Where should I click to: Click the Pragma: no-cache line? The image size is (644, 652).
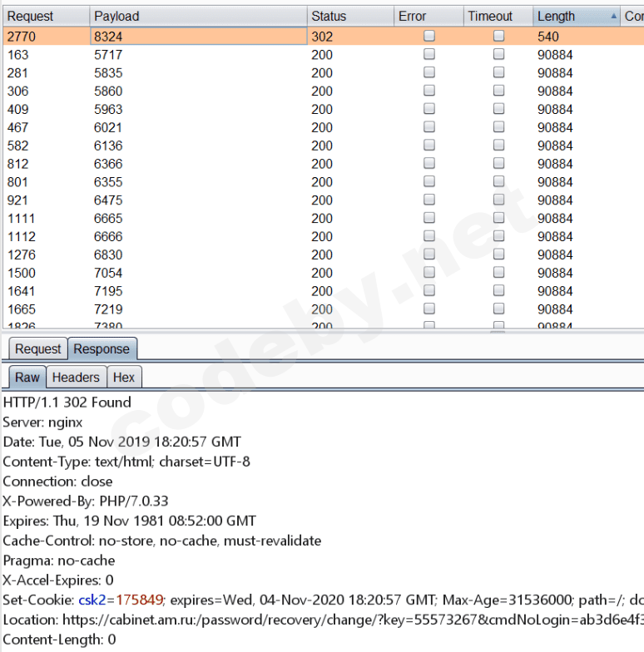[x=58, y=561]
